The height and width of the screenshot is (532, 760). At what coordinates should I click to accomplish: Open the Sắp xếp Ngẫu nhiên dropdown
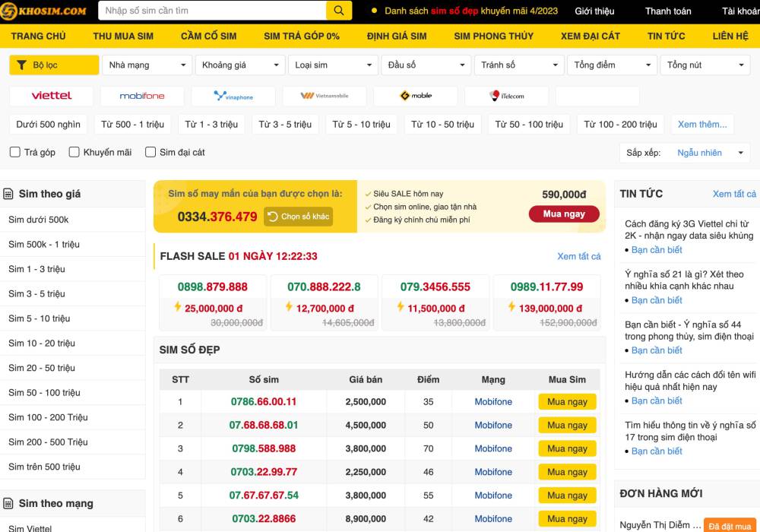pyautogui.click(x=685, y=153)
